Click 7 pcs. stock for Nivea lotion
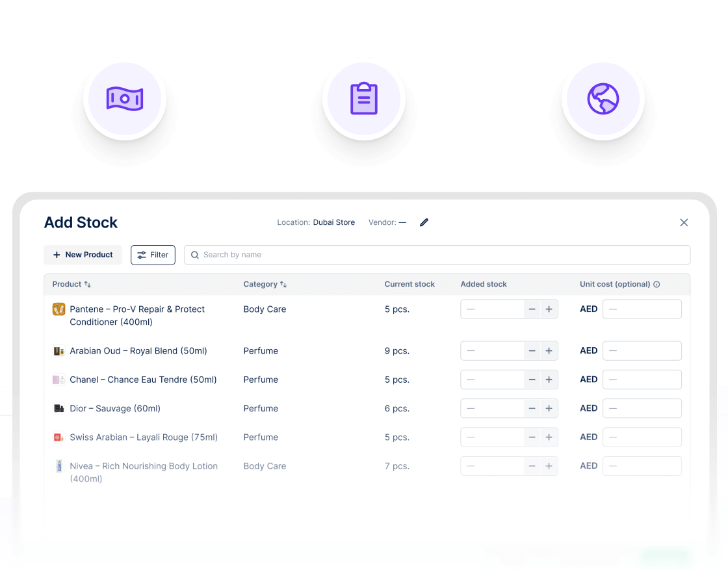This screenshot has width=728, height=572. pyautogui.click(x=397, y=466)
